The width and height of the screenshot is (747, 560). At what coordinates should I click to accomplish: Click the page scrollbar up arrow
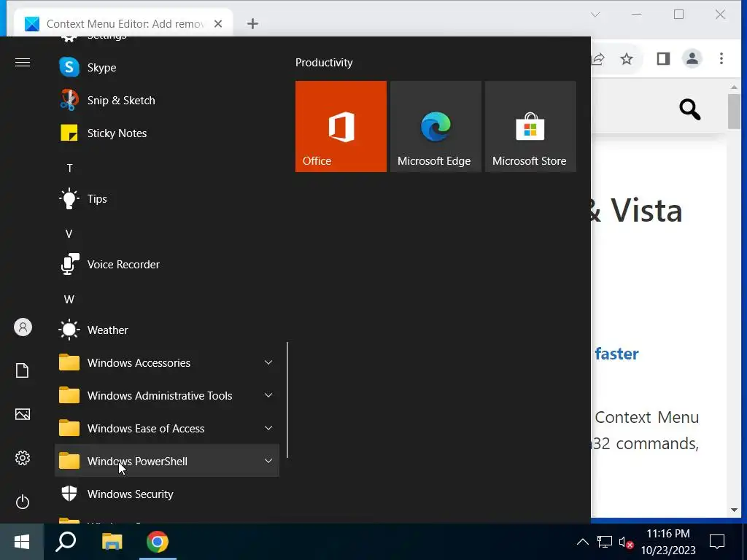[x=734, y=87]
